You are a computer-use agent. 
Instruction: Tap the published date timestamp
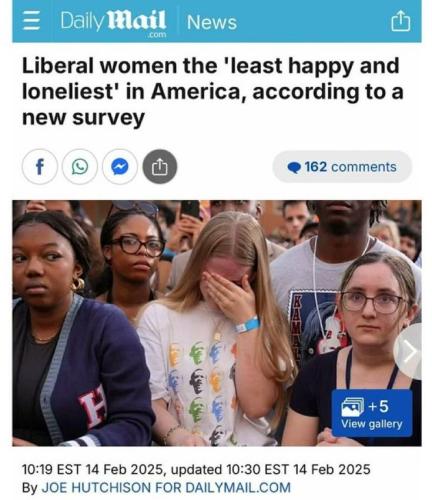point(93,469)
